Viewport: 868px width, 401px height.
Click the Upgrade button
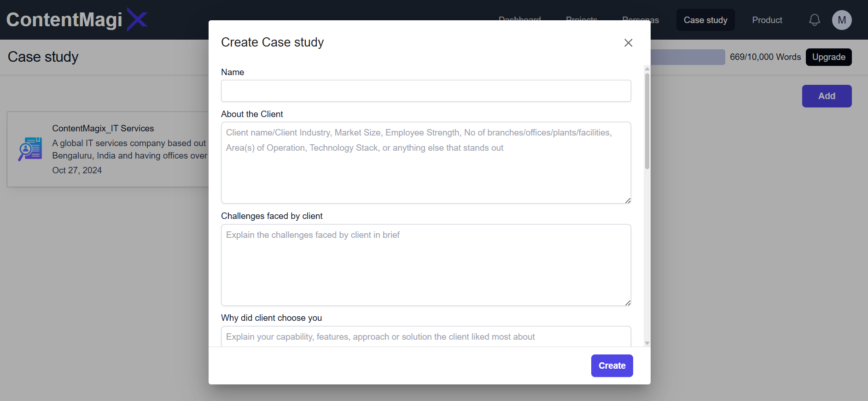(x=828, y=57)
